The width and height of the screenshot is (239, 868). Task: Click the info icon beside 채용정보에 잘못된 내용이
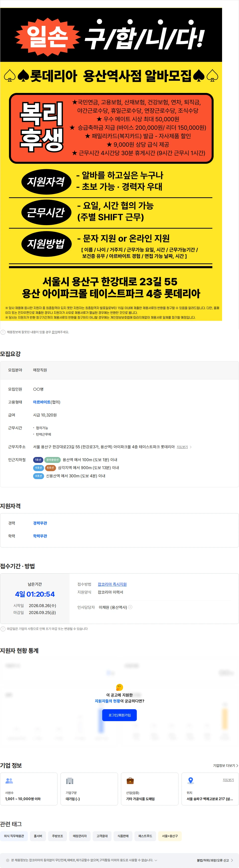[x=3, y=332]
